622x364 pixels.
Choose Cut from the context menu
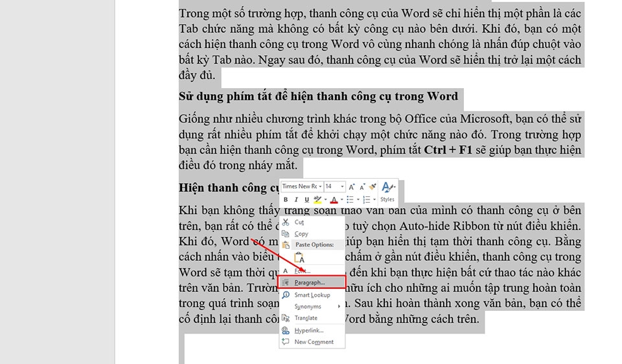[x=312, y=222]
